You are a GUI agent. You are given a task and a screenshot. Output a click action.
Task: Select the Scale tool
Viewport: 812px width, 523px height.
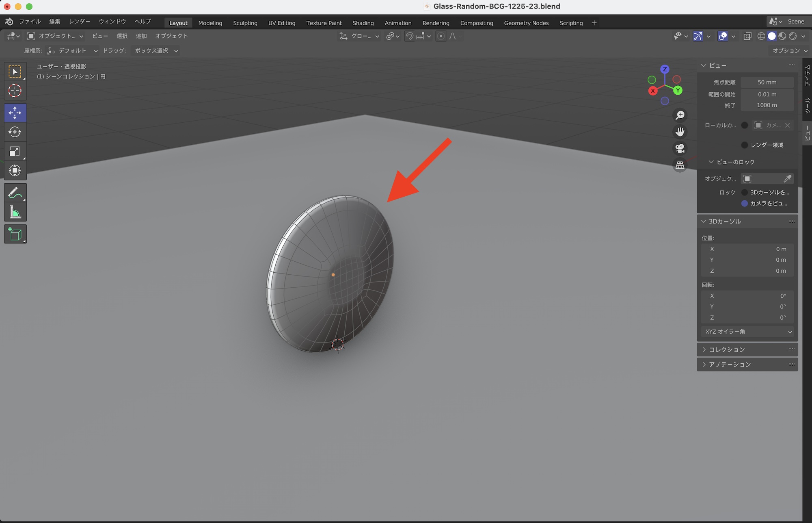[15, 151]
